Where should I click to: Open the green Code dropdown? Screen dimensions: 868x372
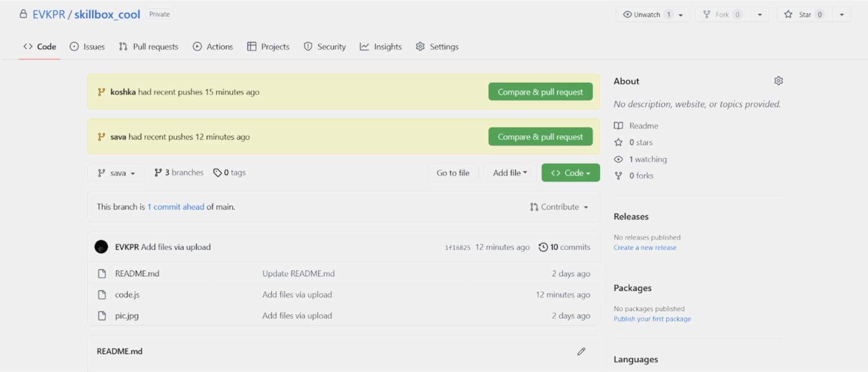tap(570, 173)
